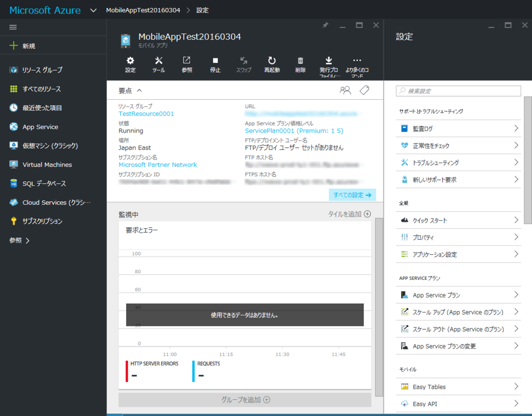Viewport: 532px width, 416px height.
Task: Open Easy API settings item
Action: 458,404
